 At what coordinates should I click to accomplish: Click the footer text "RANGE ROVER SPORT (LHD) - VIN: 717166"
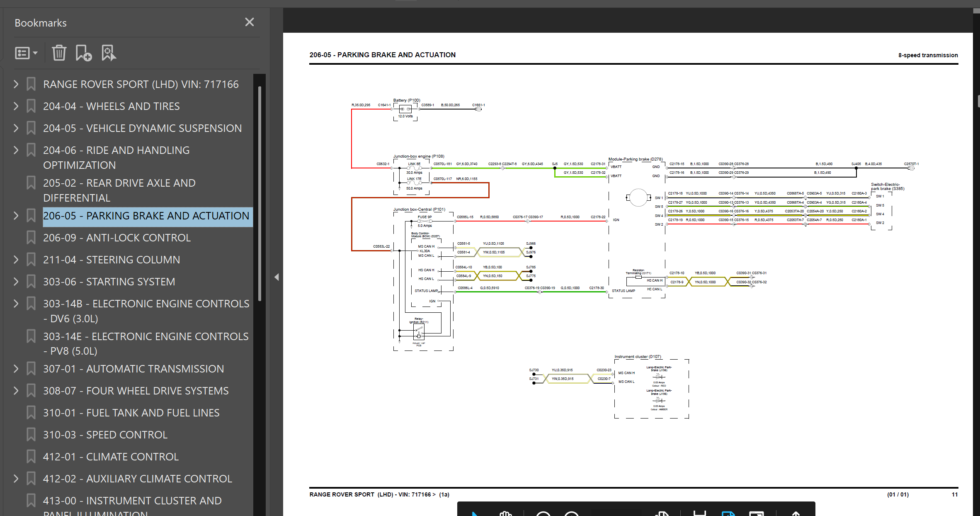(371, 494)
